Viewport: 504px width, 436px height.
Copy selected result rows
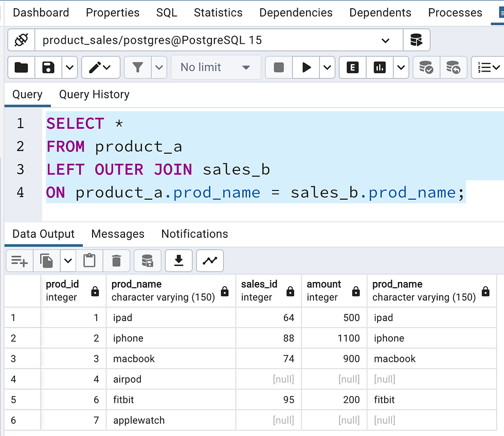(x=47, y=260)
